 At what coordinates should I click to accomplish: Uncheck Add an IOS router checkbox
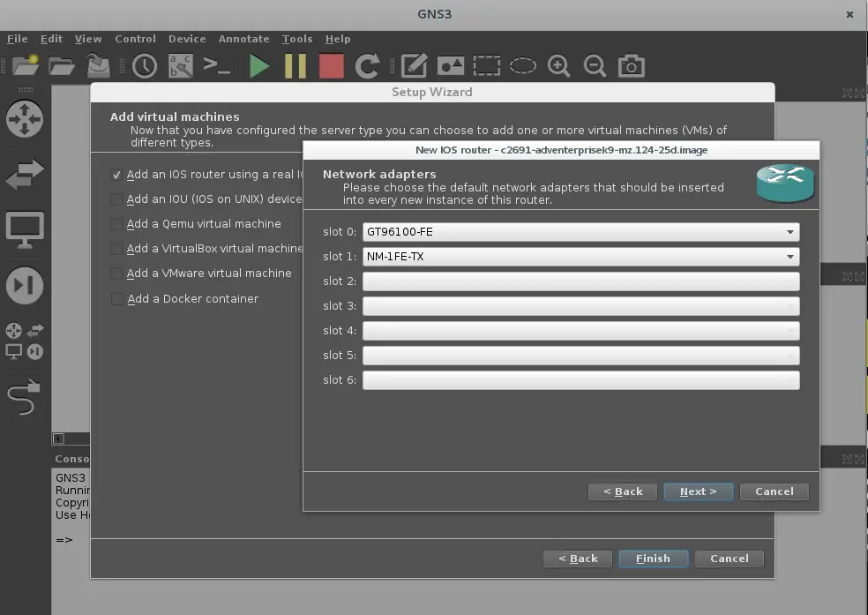pyautogui.click(x=116, y=175)
